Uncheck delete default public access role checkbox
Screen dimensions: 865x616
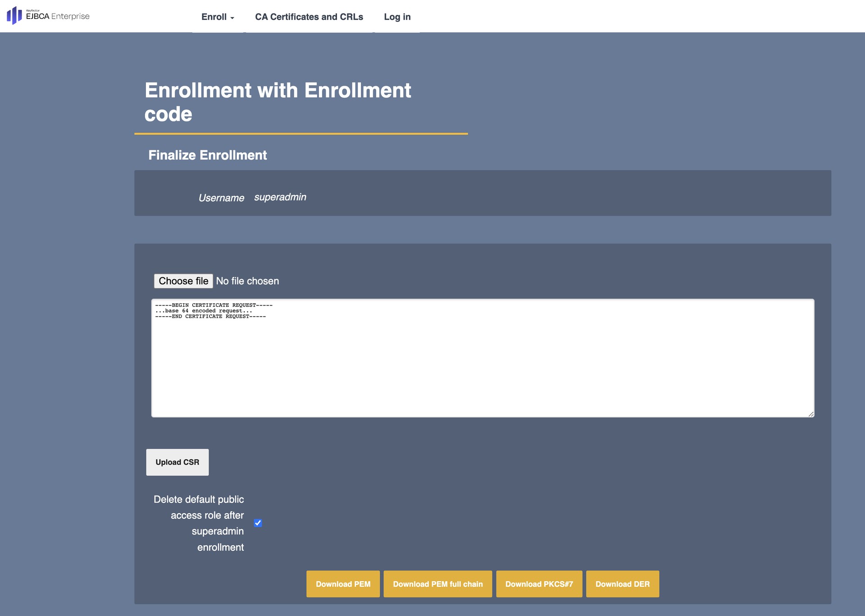pos(258,523)
